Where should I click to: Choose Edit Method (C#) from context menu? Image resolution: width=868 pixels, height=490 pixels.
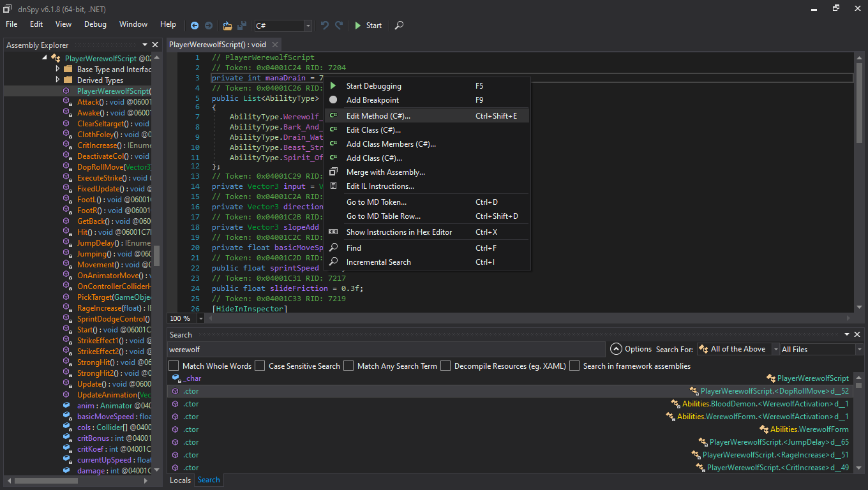(378, 116)
